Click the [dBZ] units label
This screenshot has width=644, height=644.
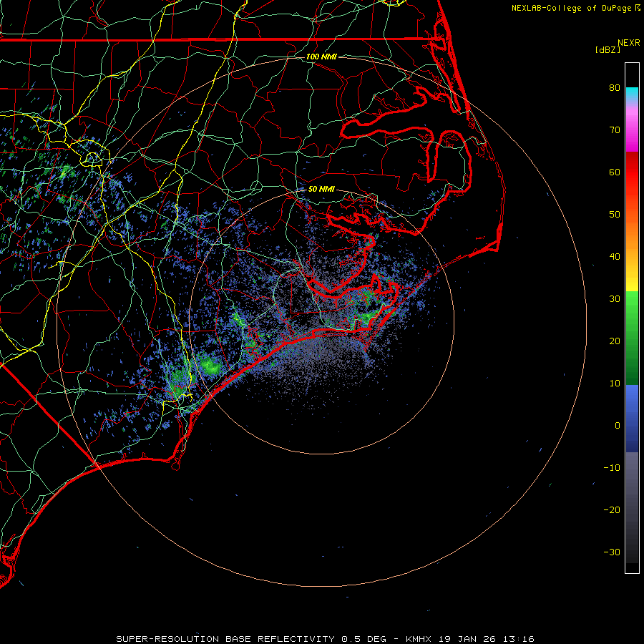(x=608, y=49)
